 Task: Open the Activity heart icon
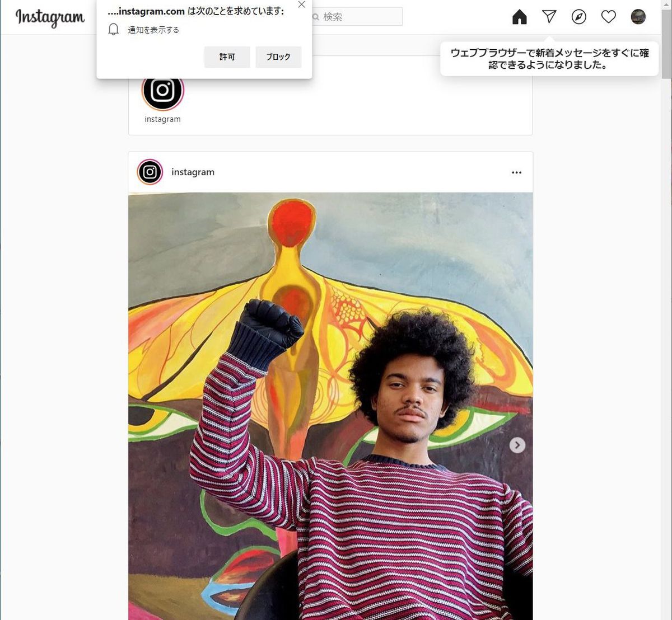click(609, 17)
